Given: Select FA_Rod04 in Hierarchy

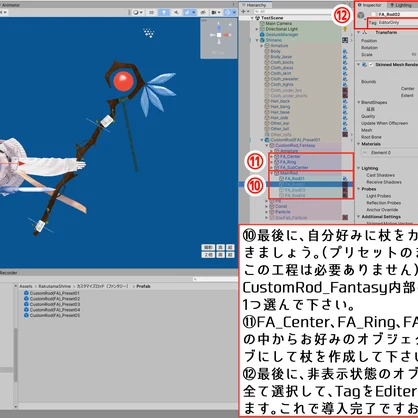Looking at the screenshot, I should tap(295, 196).
